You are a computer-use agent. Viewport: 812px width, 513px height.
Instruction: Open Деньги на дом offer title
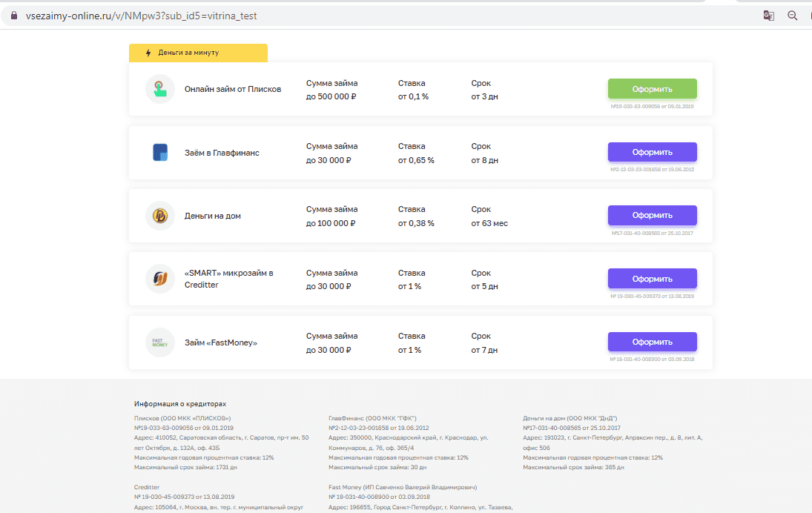tap(213, 216)
